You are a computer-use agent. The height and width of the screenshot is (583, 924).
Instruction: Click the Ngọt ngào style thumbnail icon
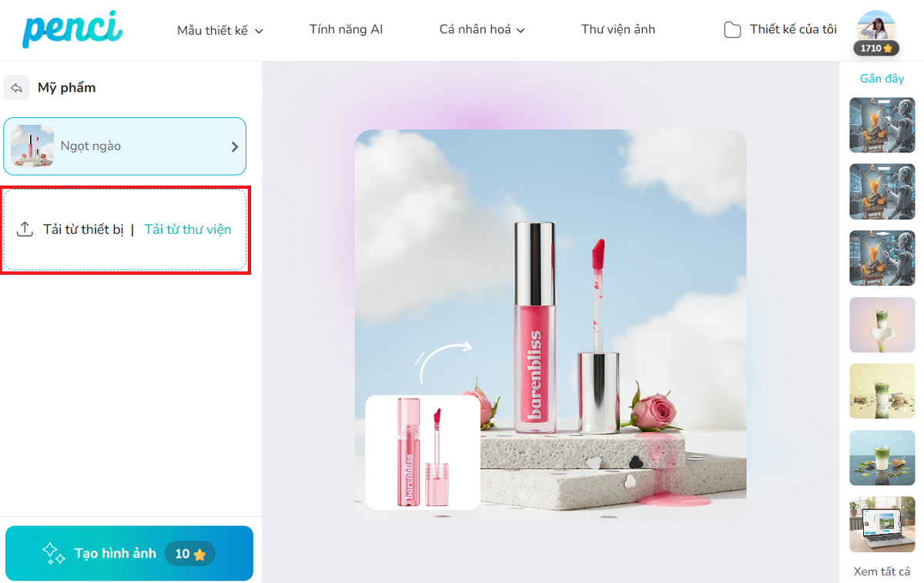click(32, 146)
